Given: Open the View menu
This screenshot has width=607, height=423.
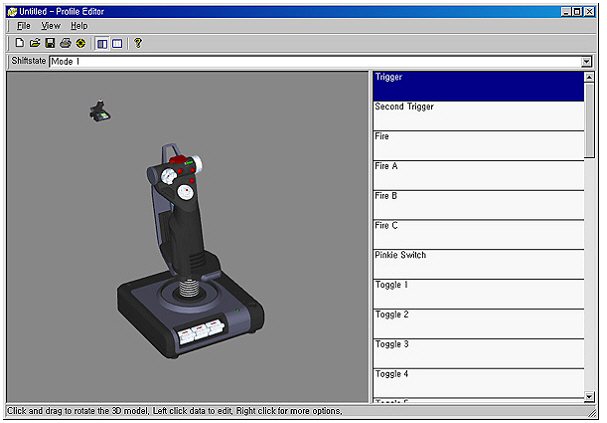Looking at the screenshot, I should point(51,26).
